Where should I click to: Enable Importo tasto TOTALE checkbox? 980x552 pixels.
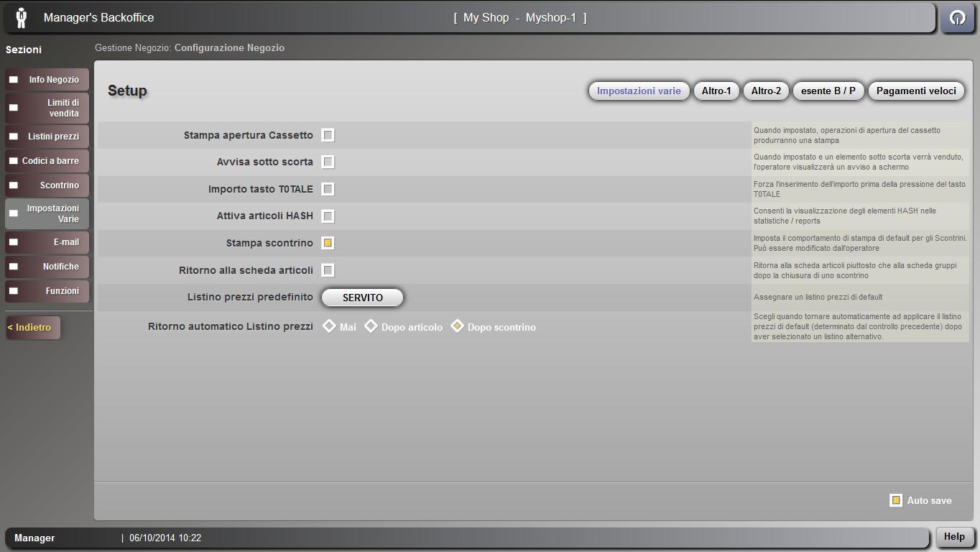click(x=328, y=189)
